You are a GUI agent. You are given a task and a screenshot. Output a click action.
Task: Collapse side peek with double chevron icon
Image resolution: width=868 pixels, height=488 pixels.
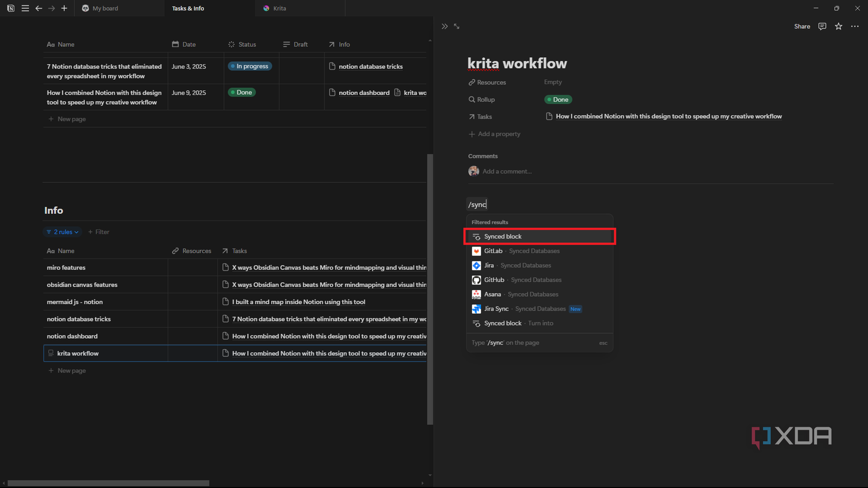(x=444, y=27)
